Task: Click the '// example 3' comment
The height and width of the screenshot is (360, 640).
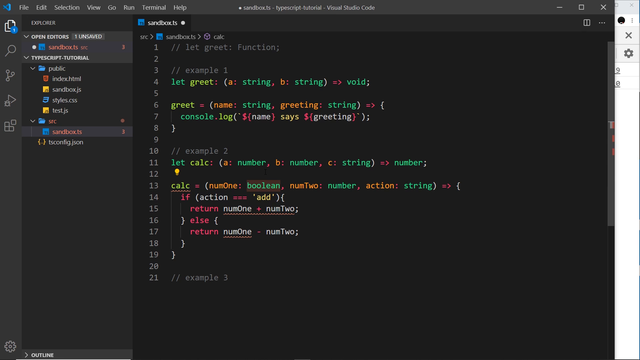Action: (x=199, y=278)
